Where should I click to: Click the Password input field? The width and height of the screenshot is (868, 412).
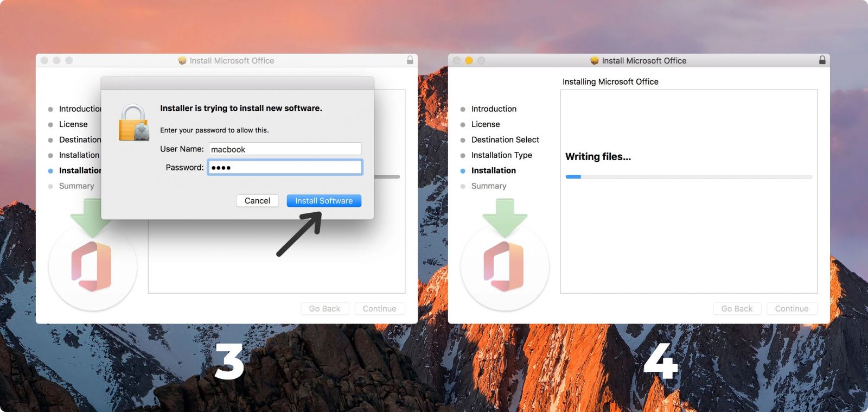[x=285, y=167]
